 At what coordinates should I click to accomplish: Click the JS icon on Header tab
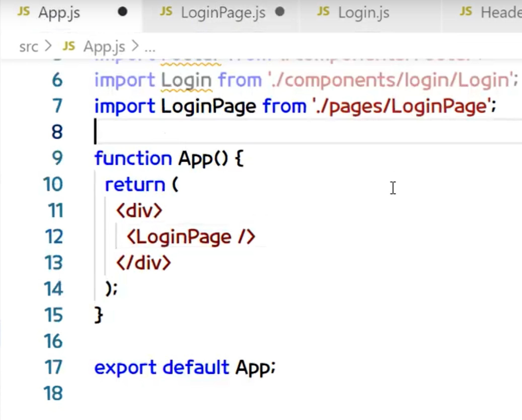[466, 12]
